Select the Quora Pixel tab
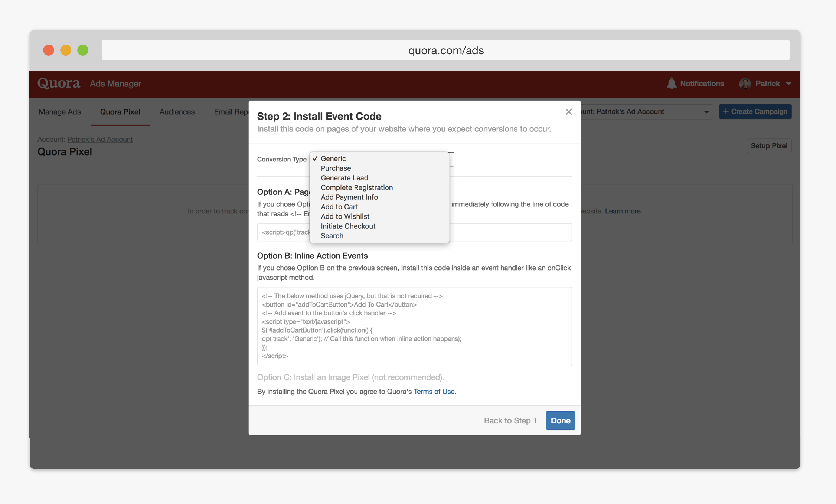This screenshot has width=836, height=504. (x=120, y=112)
